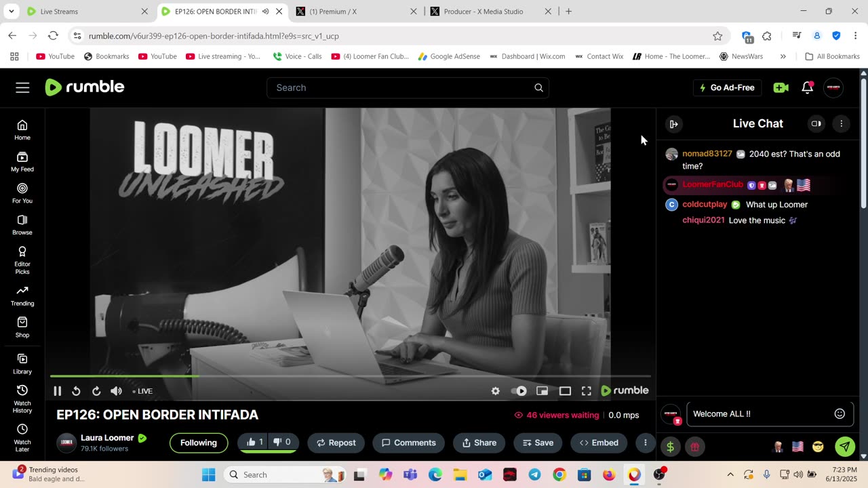Open the Rumble hamburger menu
The image size is (868, 488).
pos(22,87)
